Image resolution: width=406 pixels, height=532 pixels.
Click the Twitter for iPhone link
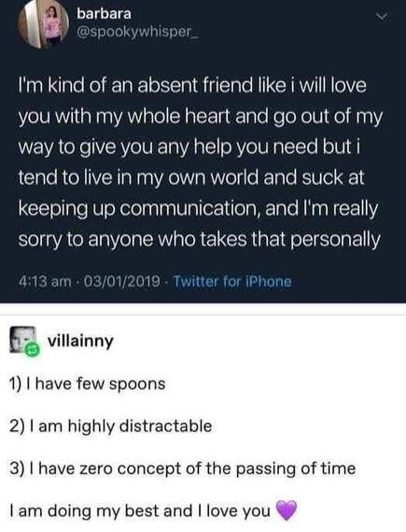232,282
